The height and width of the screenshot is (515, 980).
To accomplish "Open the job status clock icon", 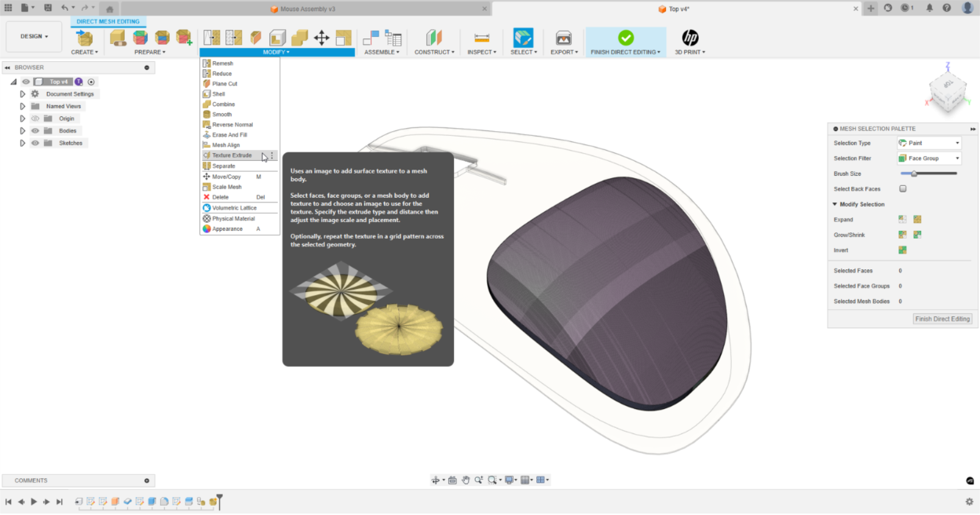I will pos(906,8).
